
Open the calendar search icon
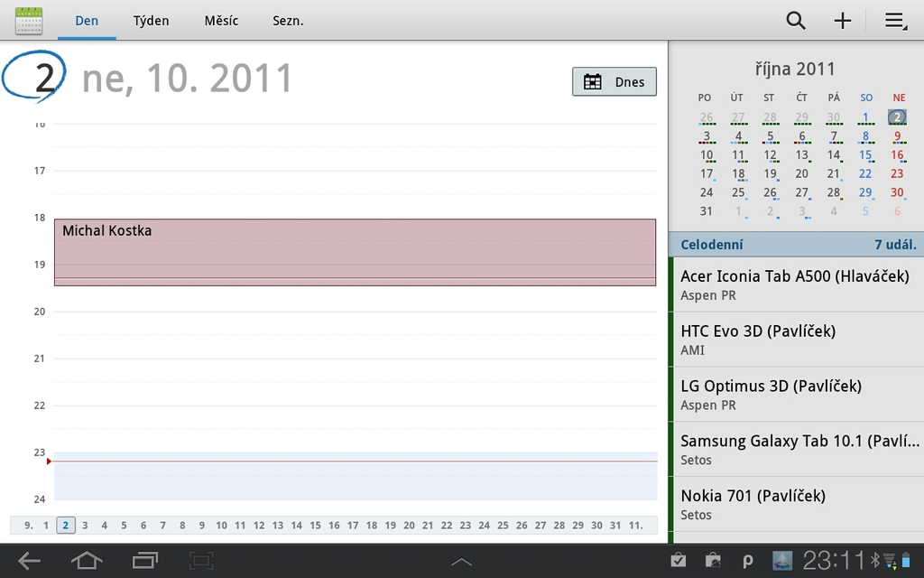tap(795, 20)
